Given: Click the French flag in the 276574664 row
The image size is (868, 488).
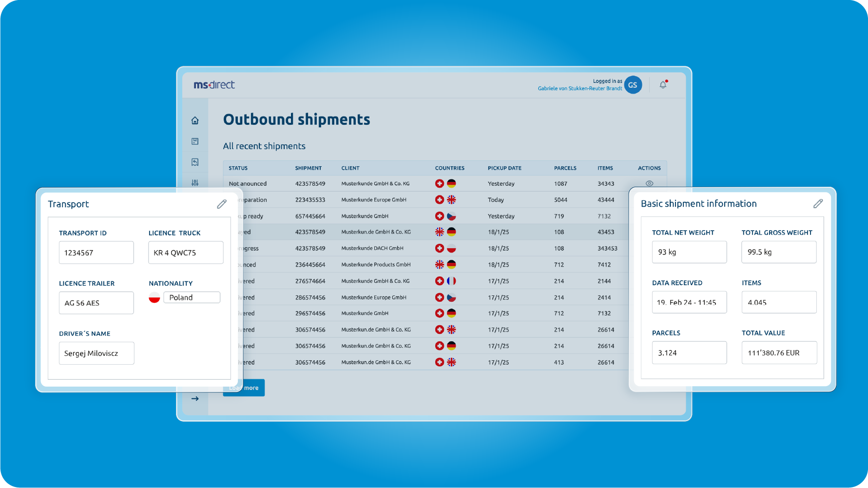Looking at the screenshot, I should point(451,281).
